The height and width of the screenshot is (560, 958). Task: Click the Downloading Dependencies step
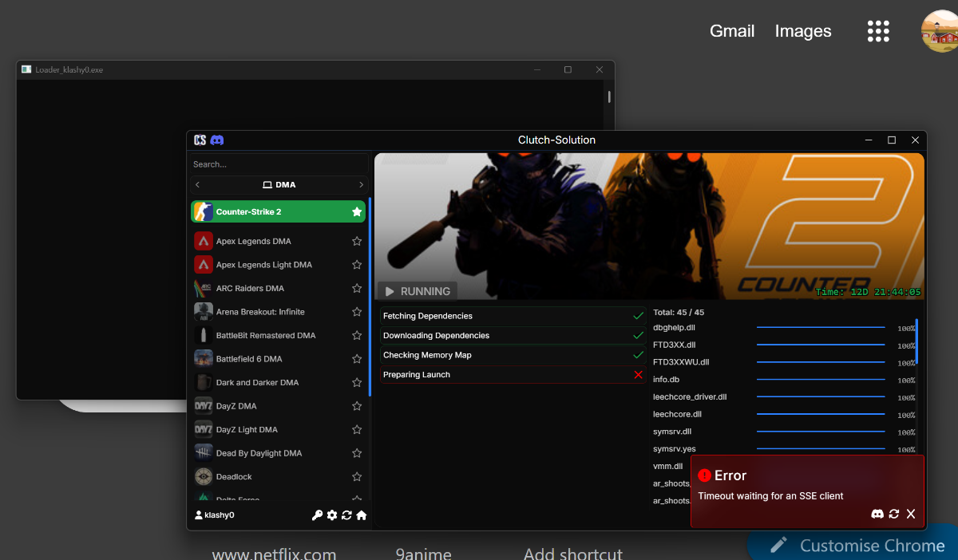tap(513, 336)
